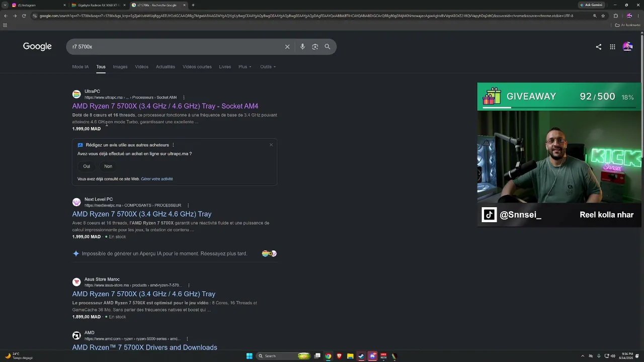Image resolution: width=644 pixels, height=362 pixels.
Task: Expand the Outils tools menu
Action: click(x=268, y=67)
